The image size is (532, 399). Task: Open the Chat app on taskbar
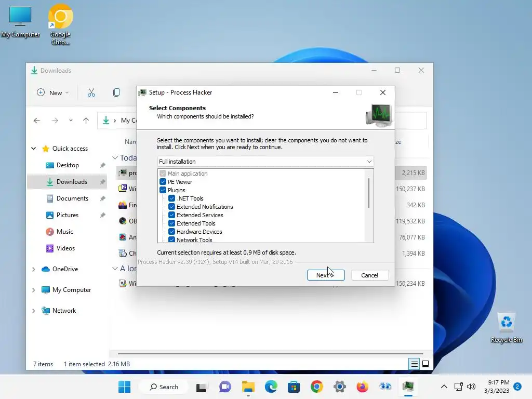(x=224, y=387)
